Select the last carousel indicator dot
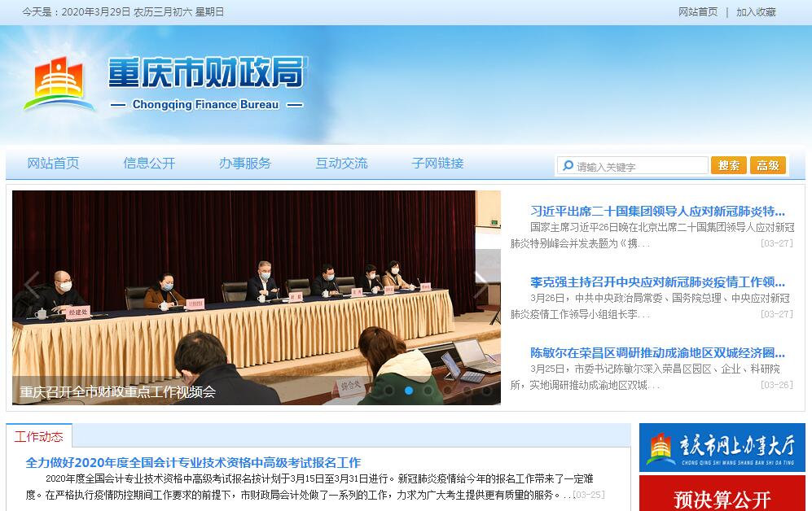Image resolution: width=812 pixels, height=511 pixels. pyautogui.click(x=487, y=391)
